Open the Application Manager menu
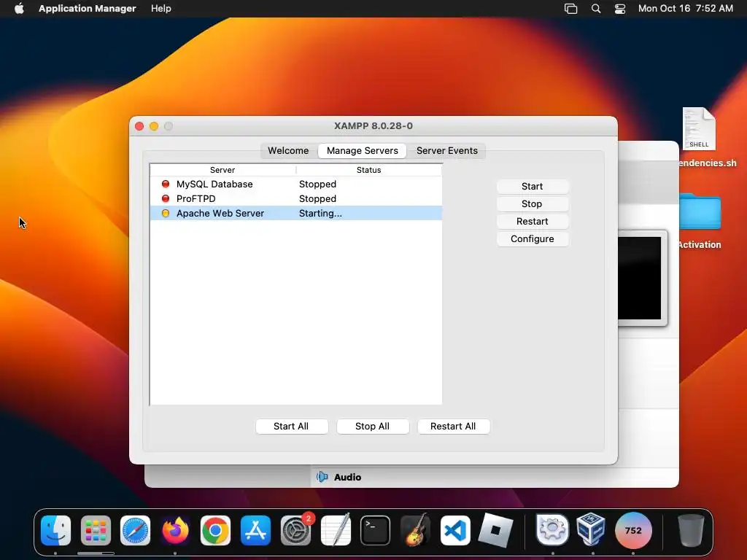Image resolution: width=747 pixels, height=560 pixels. [x=88, y=9]
